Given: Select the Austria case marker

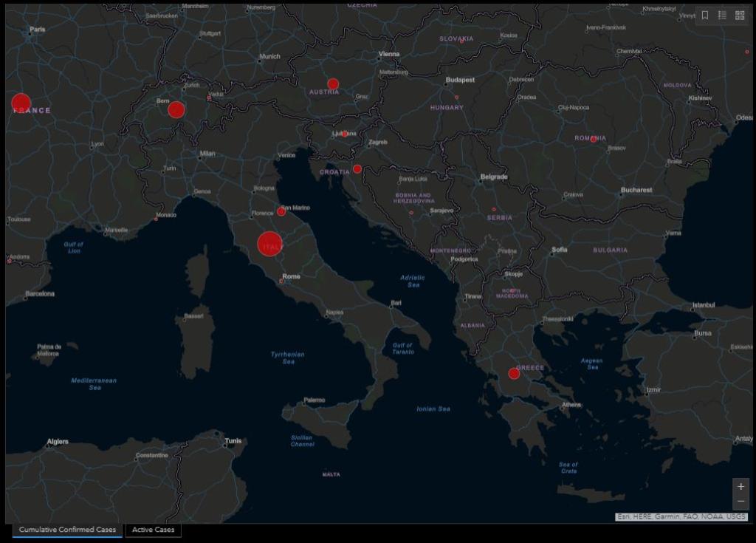Looking at the screenshot, I should pyautogui.click(x=333, y=84).
